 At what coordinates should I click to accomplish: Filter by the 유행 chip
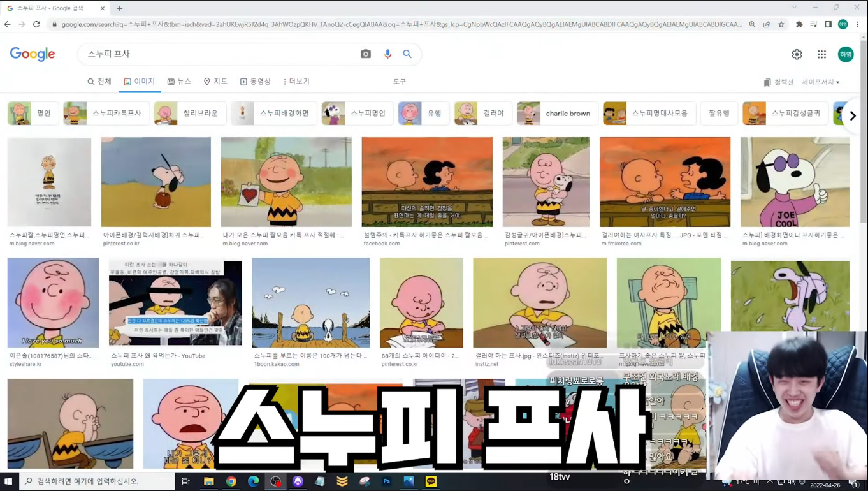[424, 114]
